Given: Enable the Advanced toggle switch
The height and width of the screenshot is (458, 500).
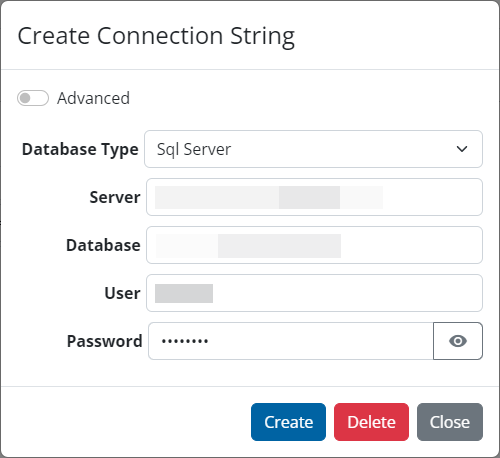Looking at the screenshot, I should coord(33,98).
